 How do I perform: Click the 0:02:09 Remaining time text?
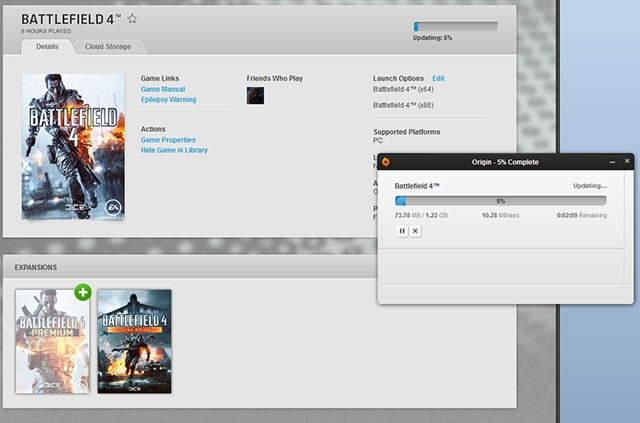[x=582, y=215]
